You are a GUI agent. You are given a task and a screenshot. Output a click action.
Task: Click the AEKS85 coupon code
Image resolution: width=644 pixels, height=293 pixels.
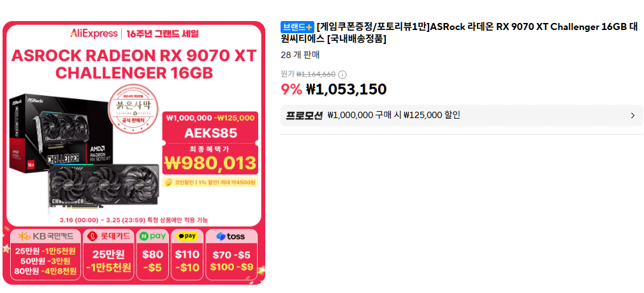point(210,133)
